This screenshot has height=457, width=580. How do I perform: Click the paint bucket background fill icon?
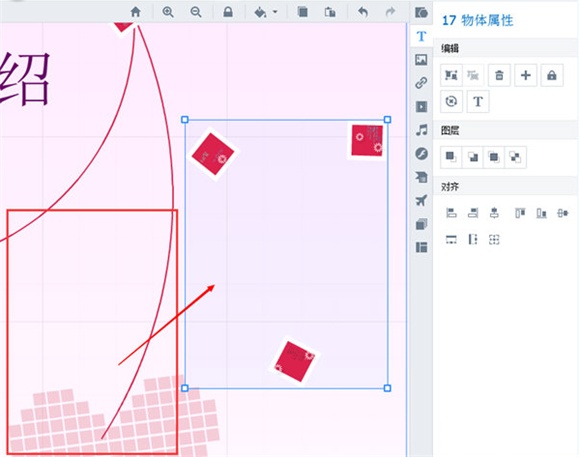[260, 12]
